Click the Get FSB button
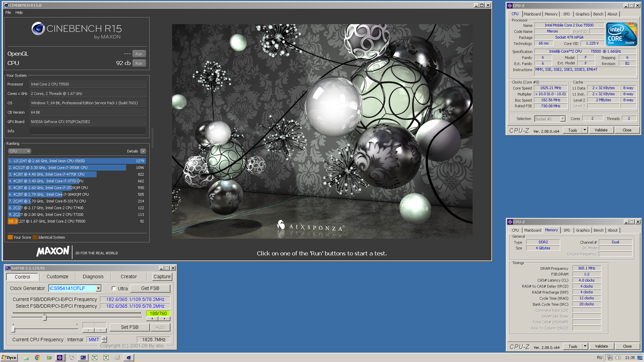 150,288
